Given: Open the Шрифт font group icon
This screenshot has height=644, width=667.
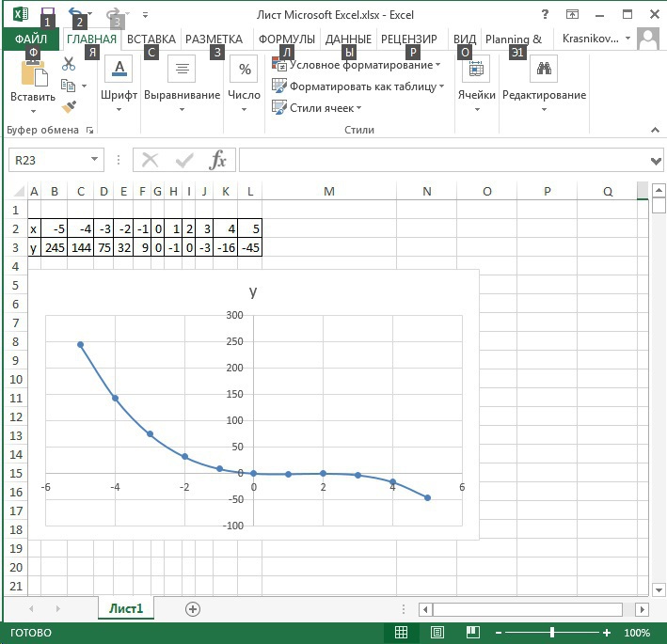Looking at the screenshot, I should click(119, 69).
